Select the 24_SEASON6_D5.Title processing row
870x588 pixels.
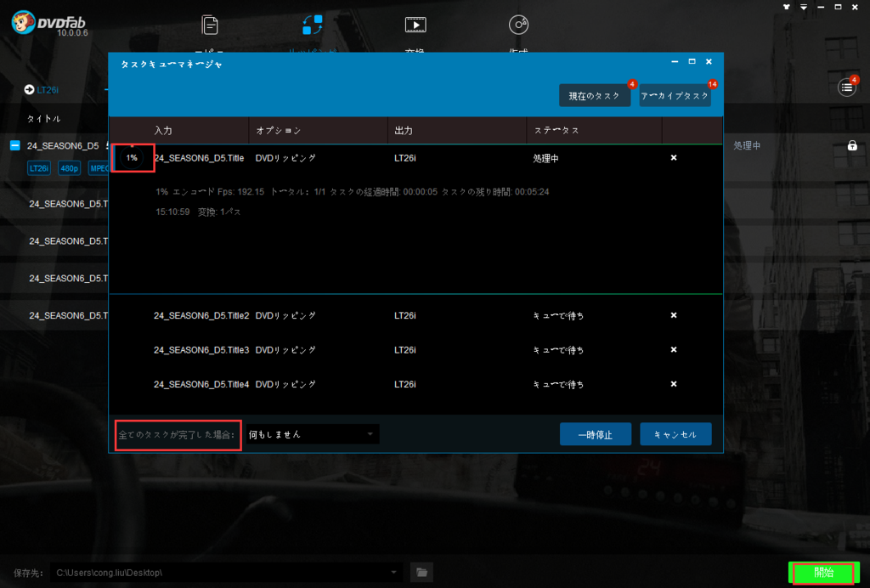pyautogui.click(x=416, y=158)
